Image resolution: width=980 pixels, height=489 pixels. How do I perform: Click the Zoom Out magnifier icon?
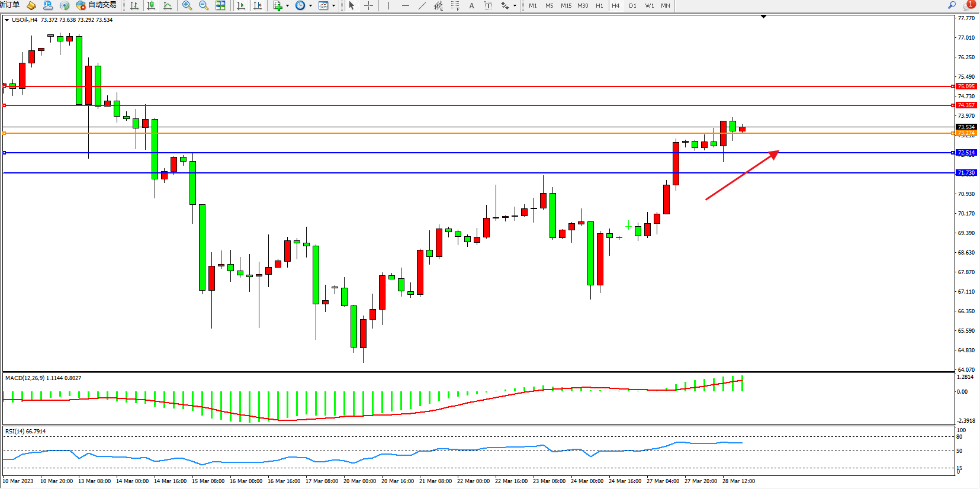coord(204,5)
